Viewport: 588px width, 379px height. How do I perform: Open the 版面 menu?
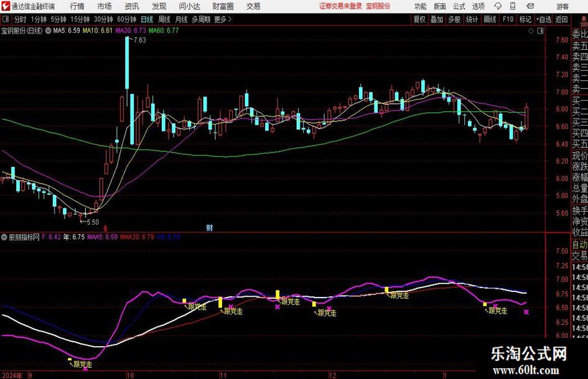[x=440, y=6]
